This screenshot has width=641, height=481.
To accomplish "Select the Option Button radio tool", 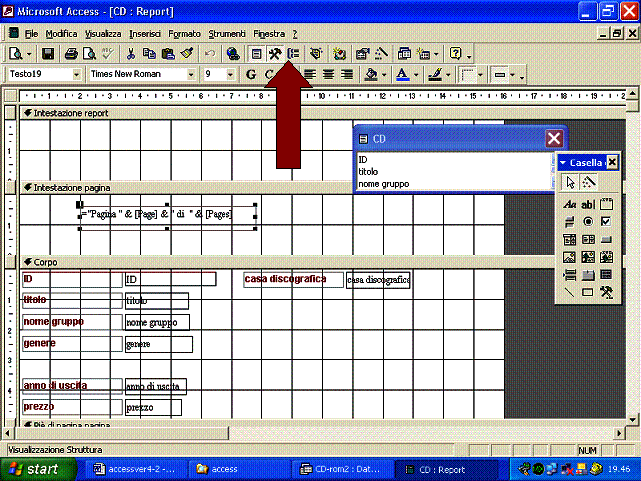I will point(588,221).
